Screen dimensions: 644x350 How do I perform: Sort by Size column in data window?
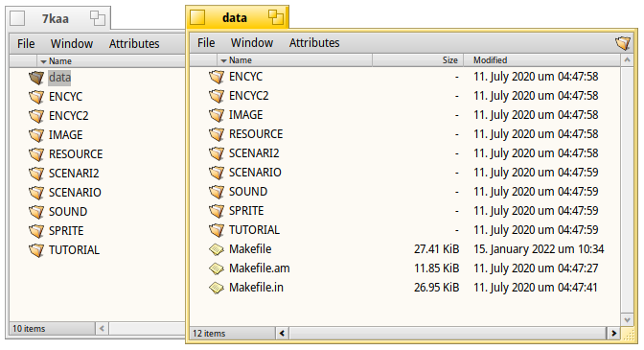418,60
